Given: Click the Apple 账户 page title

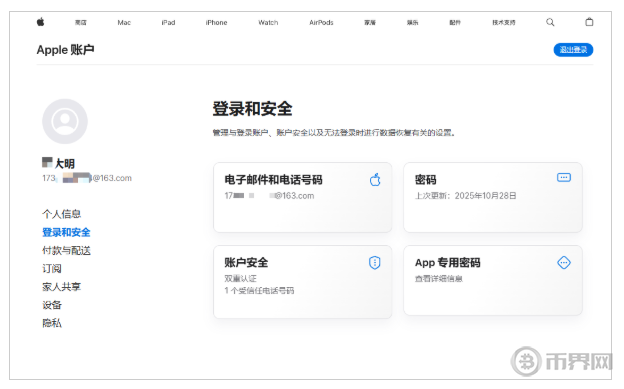Looking at the screenshot, I should [65, 50].
